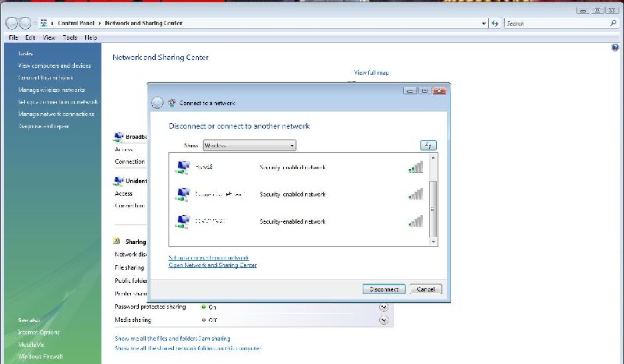
Task: Open the File menu
Action: point(13,37)
